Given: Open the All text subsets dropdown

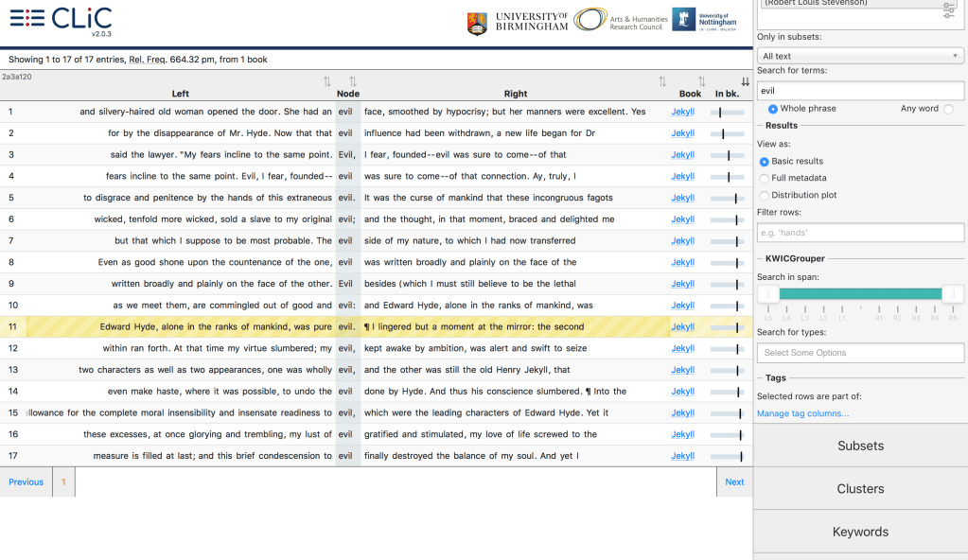Looking at the screenshot, I should 860,57.
